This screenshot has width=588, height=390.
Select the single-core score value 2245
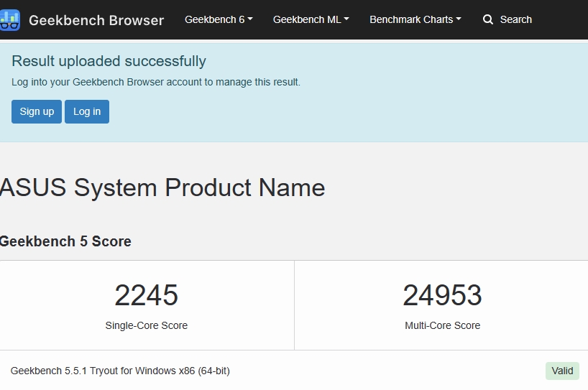146,295
